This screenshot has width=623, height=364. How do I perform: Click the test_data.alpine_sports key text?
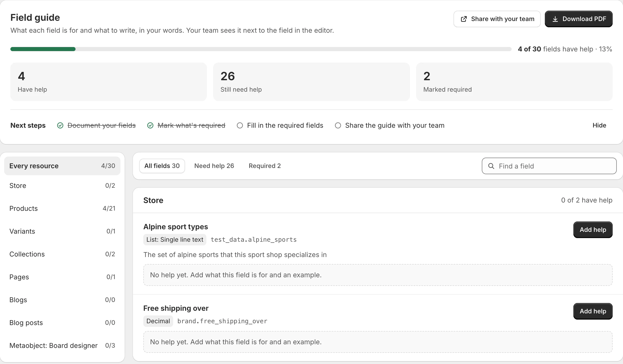(x=254, y=240)
